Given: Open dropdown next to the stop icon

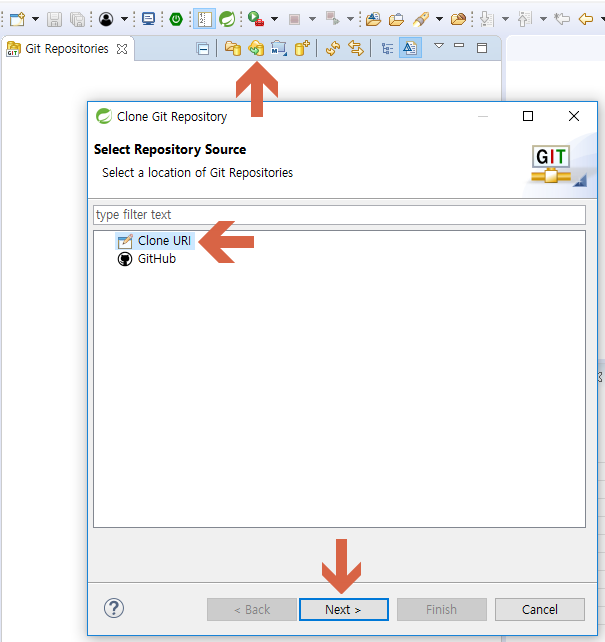Looking at the screenshot, I should pyautogui.click(x=312, y=19).
